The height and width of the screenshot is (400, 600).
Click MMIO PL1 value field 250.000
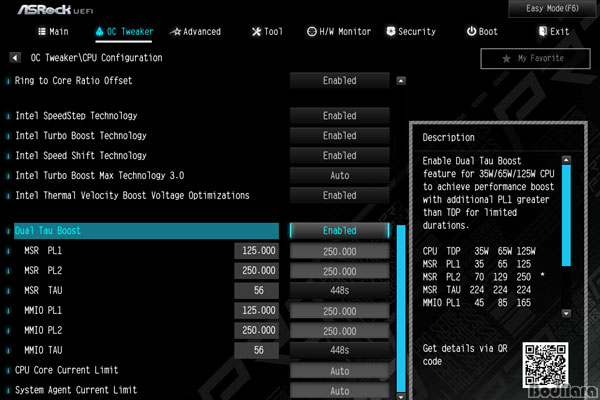click(x=339, y=311)
